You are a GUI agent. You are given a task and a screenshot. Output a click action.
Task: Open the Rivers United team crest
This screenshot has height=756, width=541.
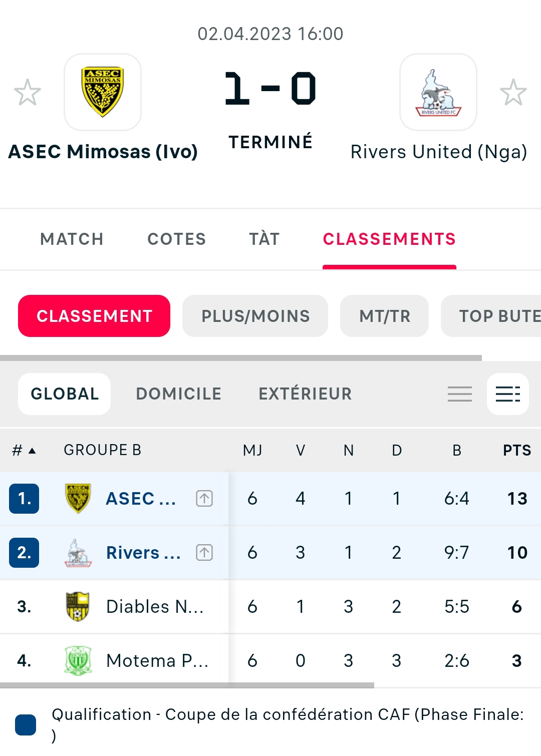click(x=438, y=92)
